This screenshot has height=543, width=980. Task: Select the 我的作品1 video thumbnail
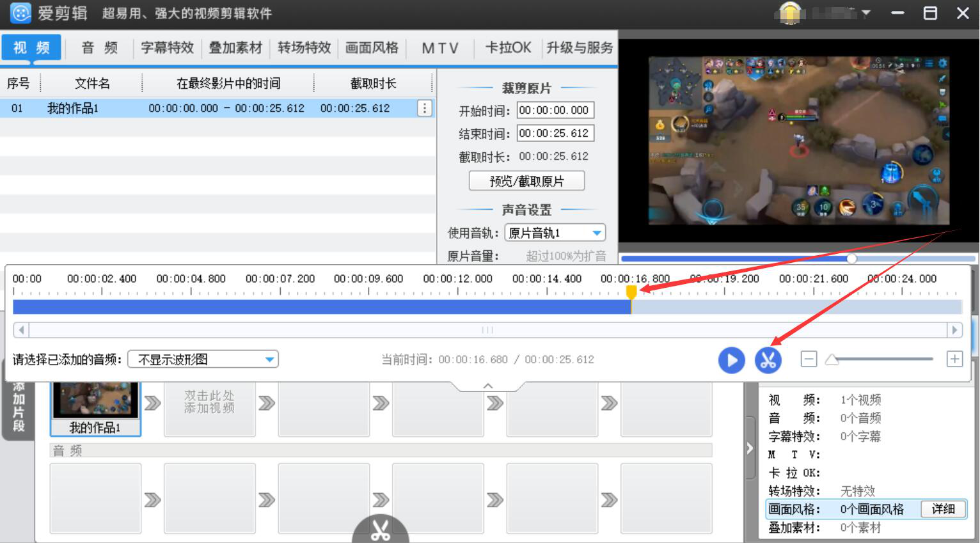(95, 408)
